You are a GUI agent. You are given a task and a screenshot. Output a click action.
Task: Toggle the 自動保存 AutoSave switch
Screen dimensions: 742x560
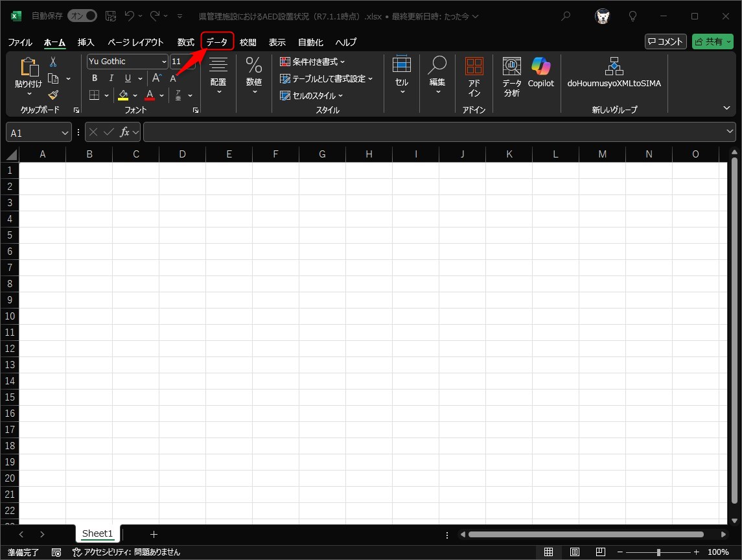[82, 16]
